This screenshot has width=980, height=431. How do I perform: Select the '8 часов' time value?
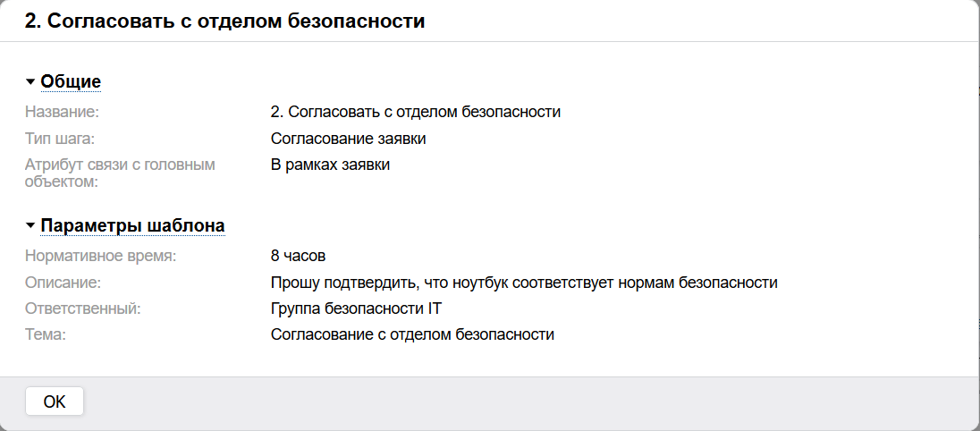coord(298,257)
